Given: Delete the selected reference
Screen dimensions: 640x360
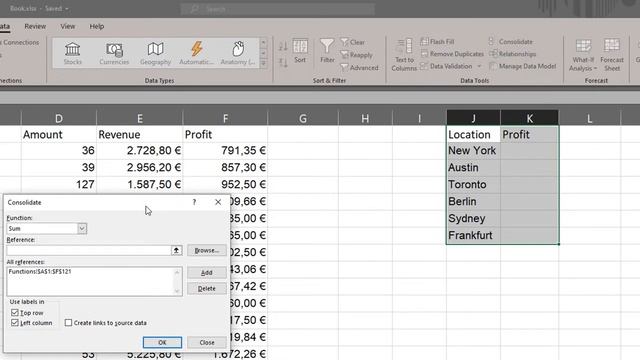Looking at the screenshot, I should point(207,289).
